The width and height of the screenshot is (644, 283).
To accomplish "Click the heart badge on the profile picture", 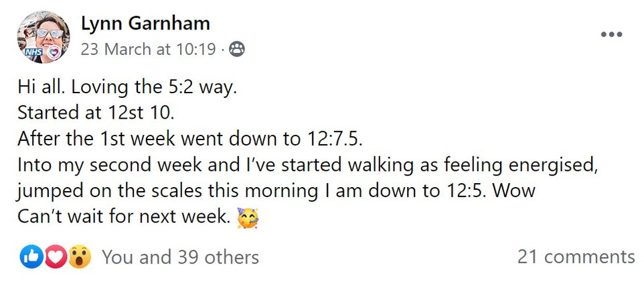I will coord(56,51).
